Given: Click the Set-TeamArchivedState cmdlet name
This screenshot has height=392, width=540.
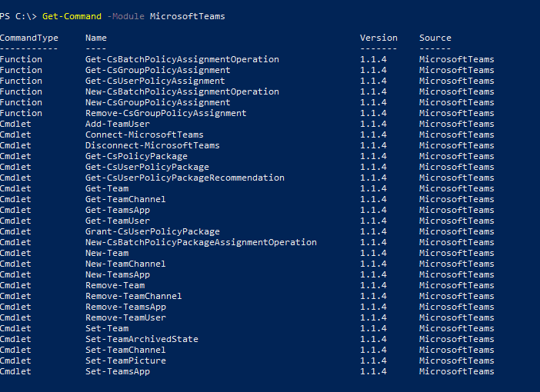Looking at the screenshot, I should pyautogui.click(x=142, y=339).
